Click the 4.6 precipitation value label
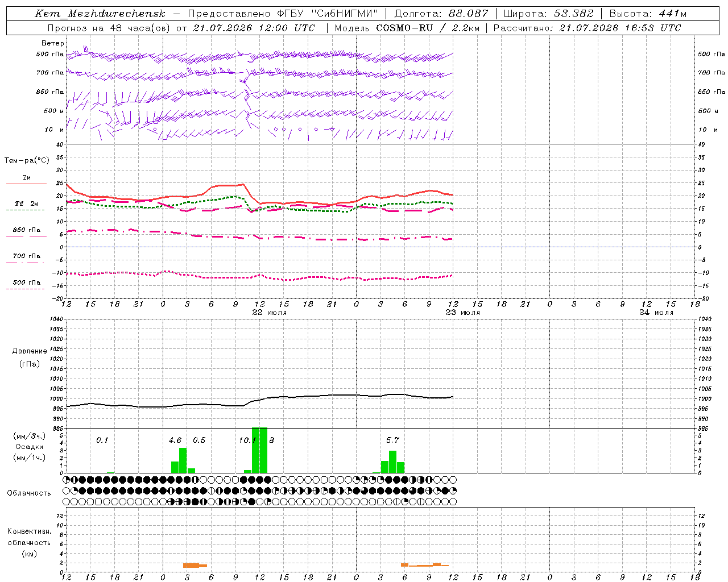This screenshot has height=582, width=728. click(175, 440)
